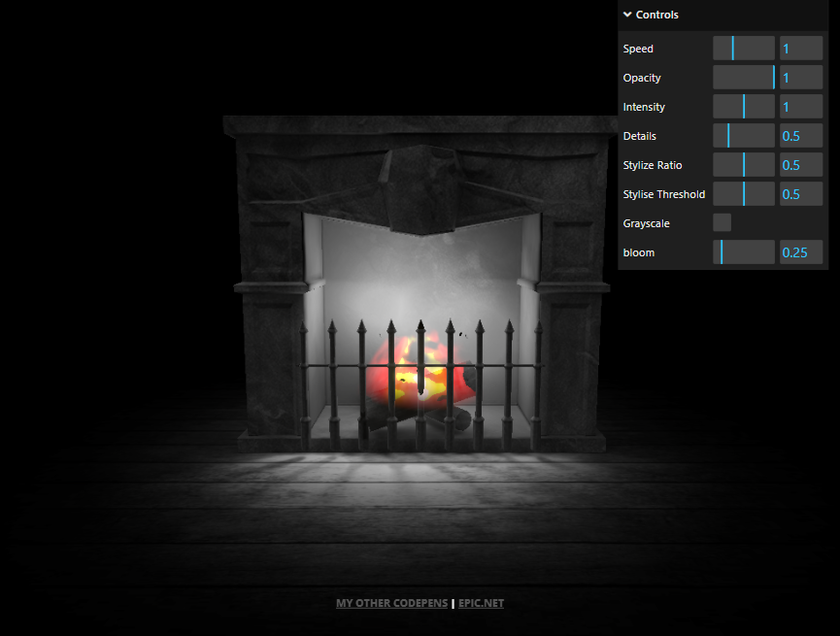The height and width of the screenshot is (636, 840).
Task: Click the Speed slider track
Action: pos(744,49)
